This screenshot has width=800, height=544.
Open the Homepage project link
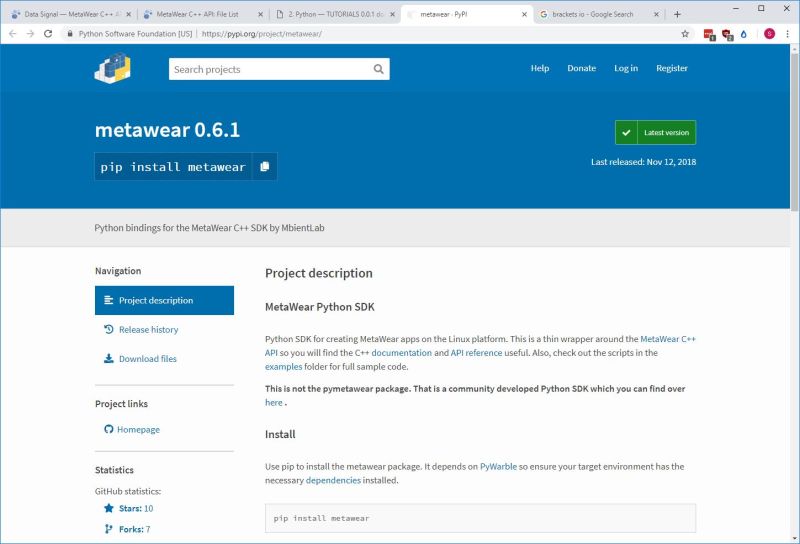point(138,429)
